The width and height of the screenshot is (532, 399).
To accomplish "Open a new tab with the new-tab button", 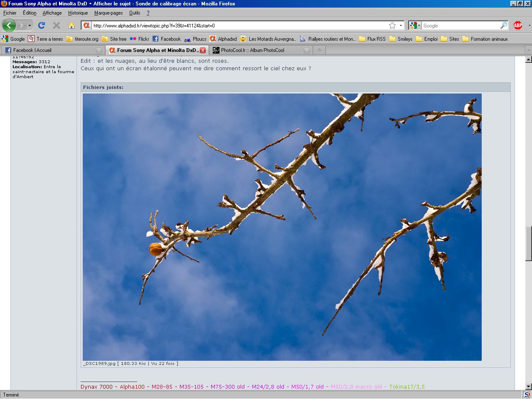I will (x=320, y=50).
